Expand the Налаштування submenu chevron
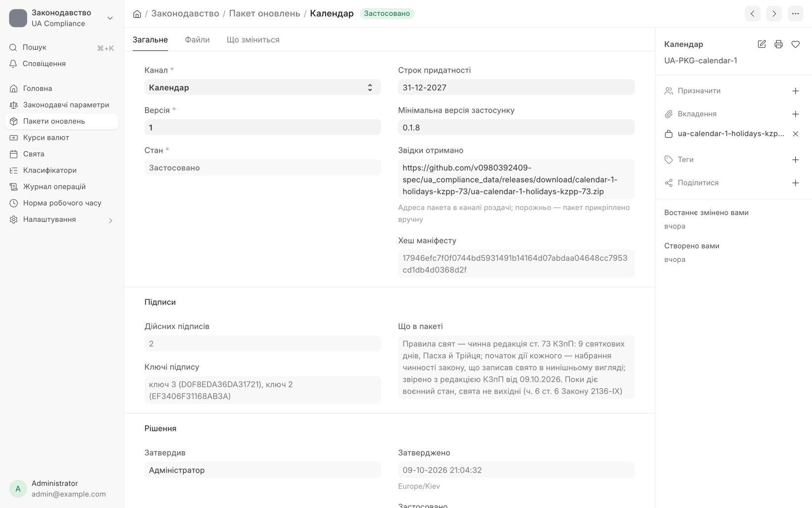This screenshot has height=508, width=812. point(110,220)
